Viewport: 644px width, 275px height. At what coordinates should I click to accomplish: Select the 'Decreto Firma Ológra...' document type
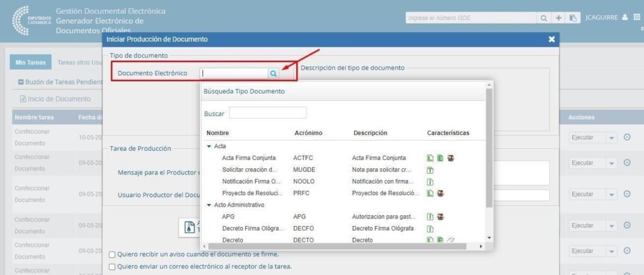tap(253, 229)
